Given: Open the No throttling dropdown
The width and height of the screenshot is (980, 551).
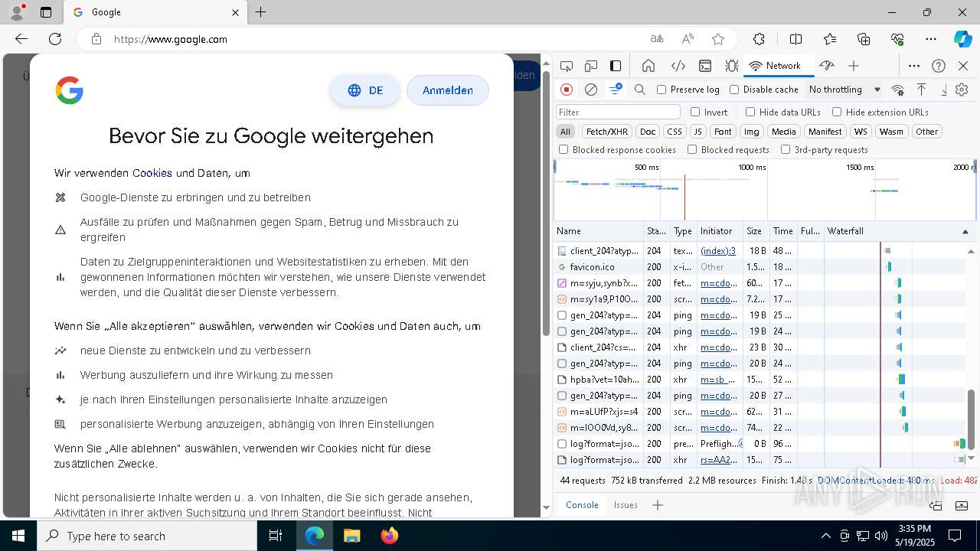Looking at the screenshot, I should 844,90.
